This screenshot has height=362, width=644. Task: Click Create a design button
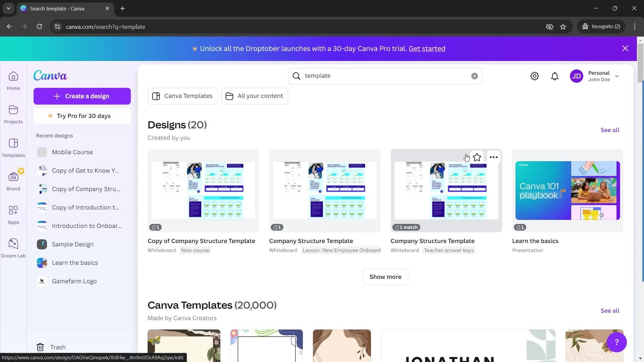pyautogui.click(x=82, y=96)
